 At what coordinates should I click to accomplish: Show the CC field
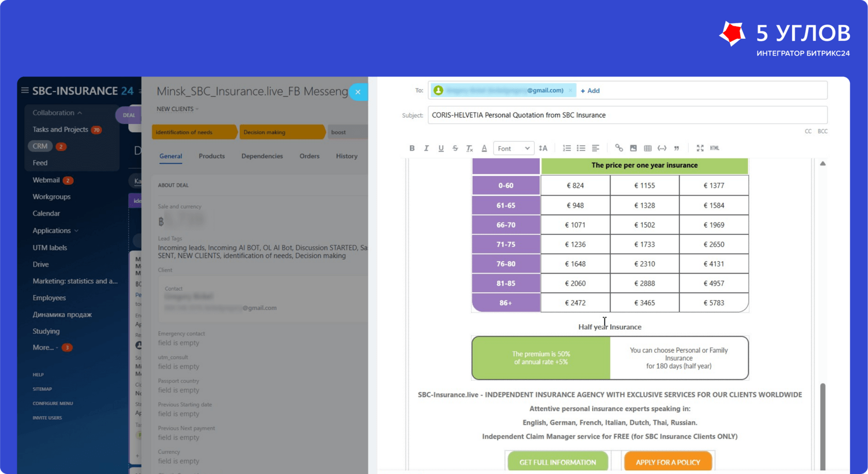tap(808, 131)
